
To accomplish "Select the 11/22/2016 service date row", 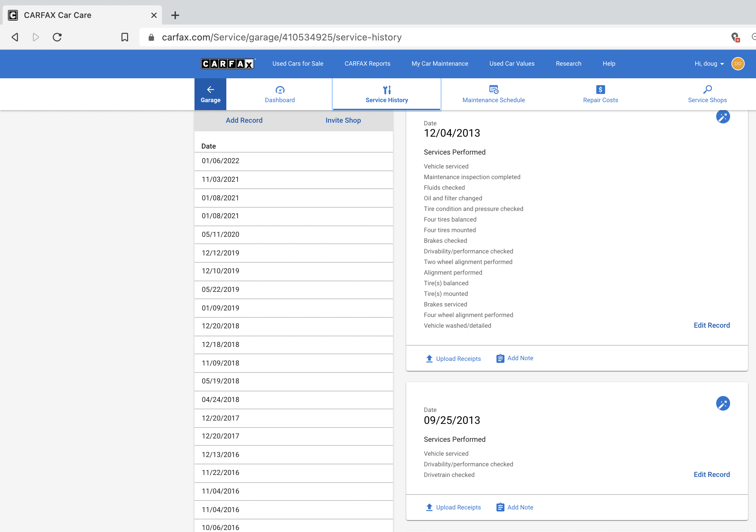I will pyautogui.click(x=294, y=473).
